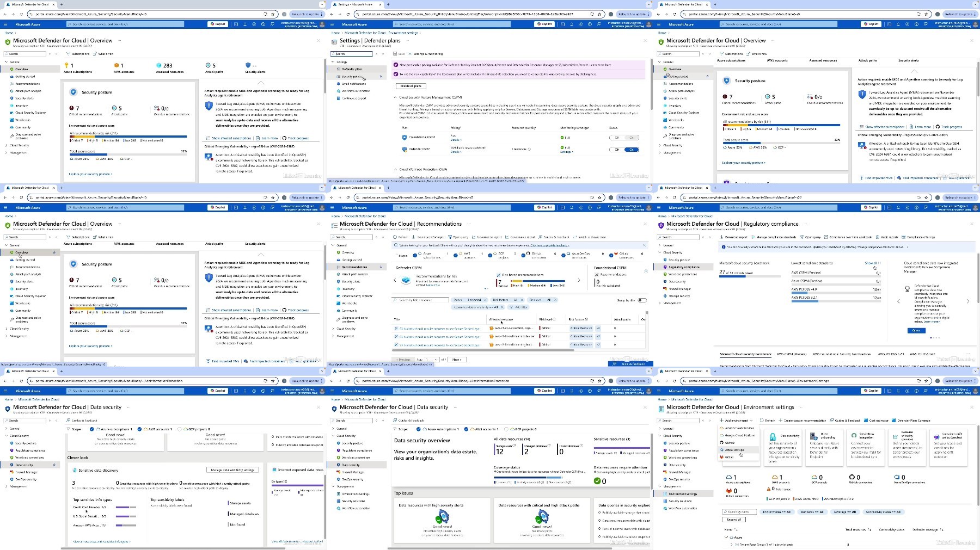Open Continuous export in Defender plans Settings menu
Image resolution: width=980 pixels, height=550 pixels.
click(354, 98)
